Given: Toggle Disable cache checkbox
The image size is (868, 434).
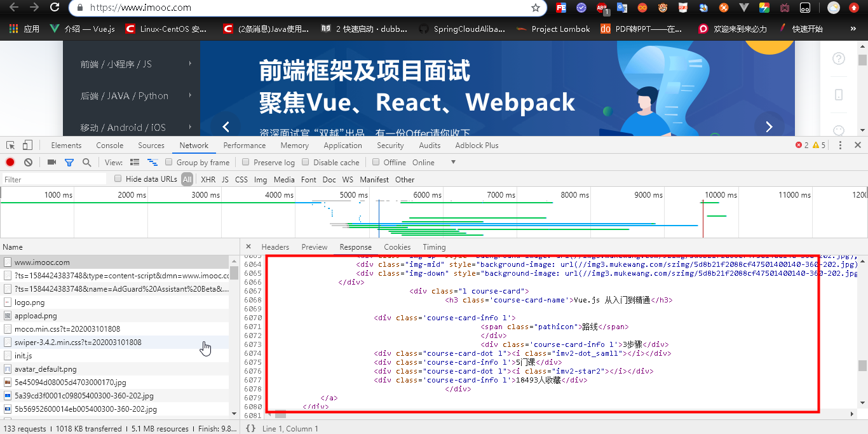Looking at the screenshot, I should [x=306, y=162].
